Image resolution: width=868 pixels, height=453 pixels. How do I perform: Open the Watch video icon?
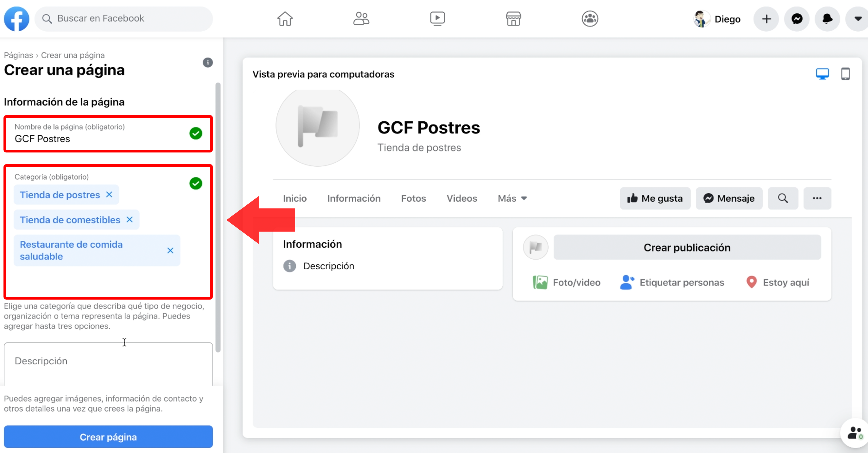click(x=437, y=19)
